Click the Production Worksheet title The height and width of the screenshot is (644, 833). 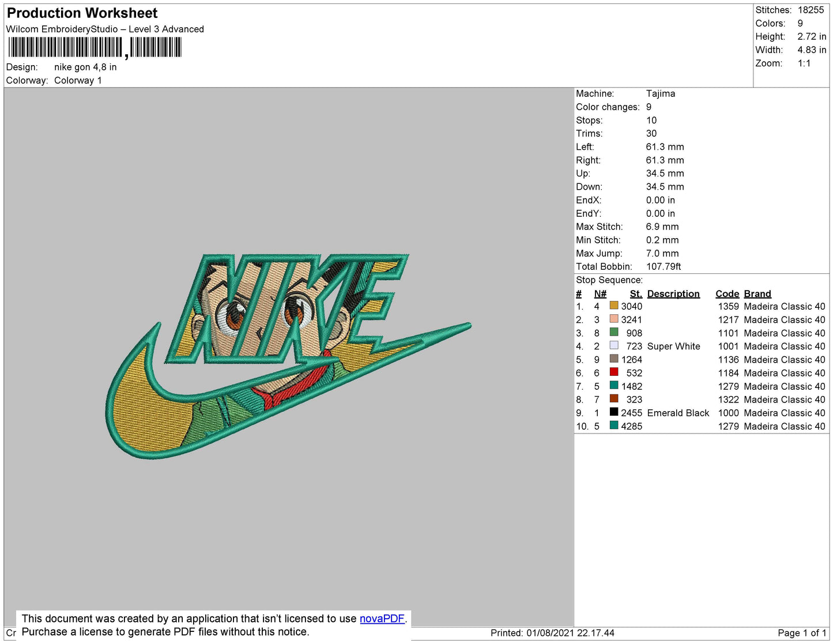pos(82,13)
